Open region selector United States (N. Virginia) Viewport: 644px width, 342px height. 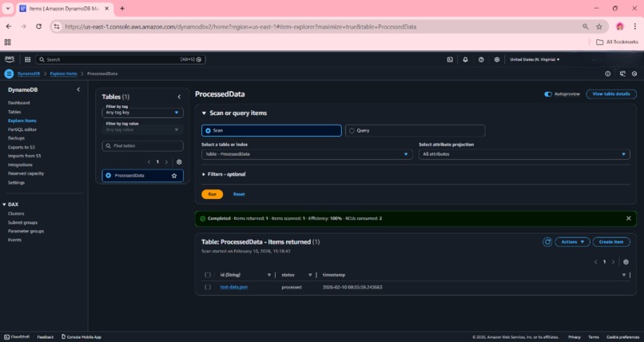pos(535,60)
